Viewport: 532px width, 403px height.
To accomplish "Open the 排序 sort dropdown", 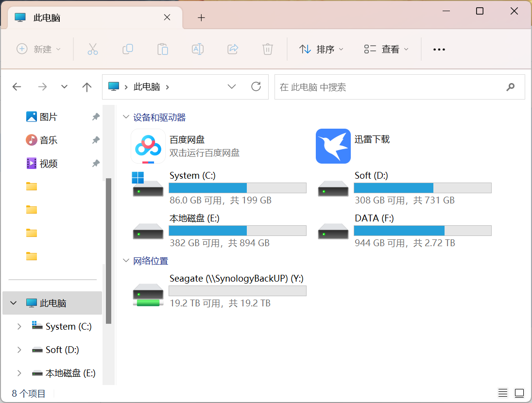I will point(321,49).
